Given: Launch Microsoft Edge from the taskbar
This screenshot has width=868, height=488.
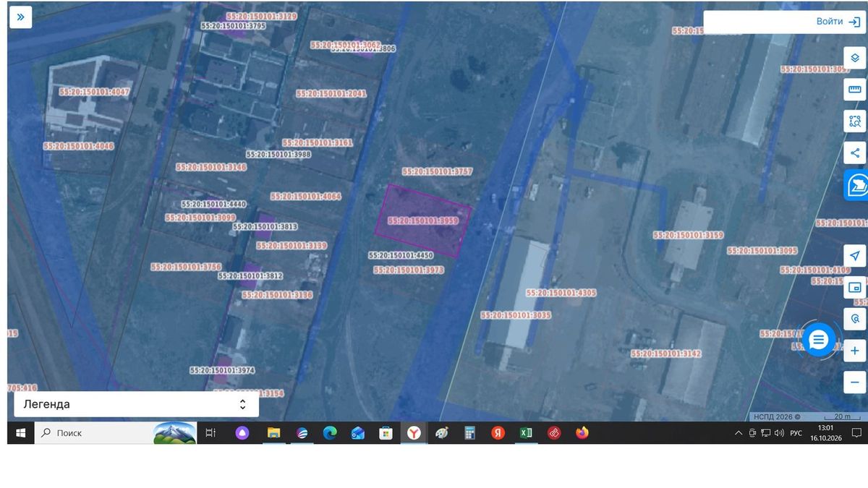Looking at the screenshot, I should pyautogui.click(x=330, y=432).
